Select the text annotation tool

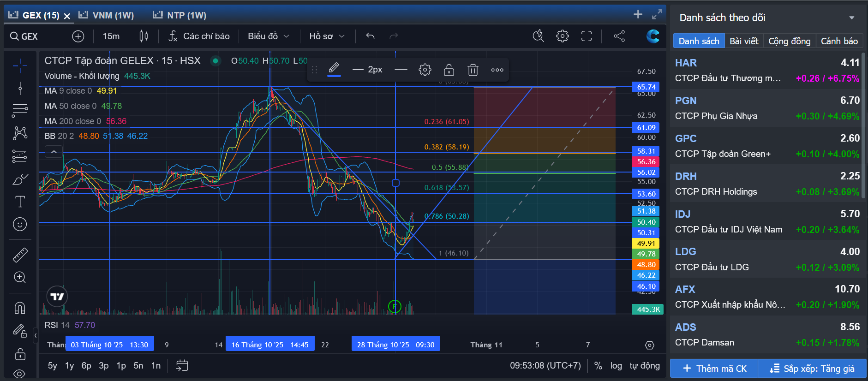click(20, 202)
